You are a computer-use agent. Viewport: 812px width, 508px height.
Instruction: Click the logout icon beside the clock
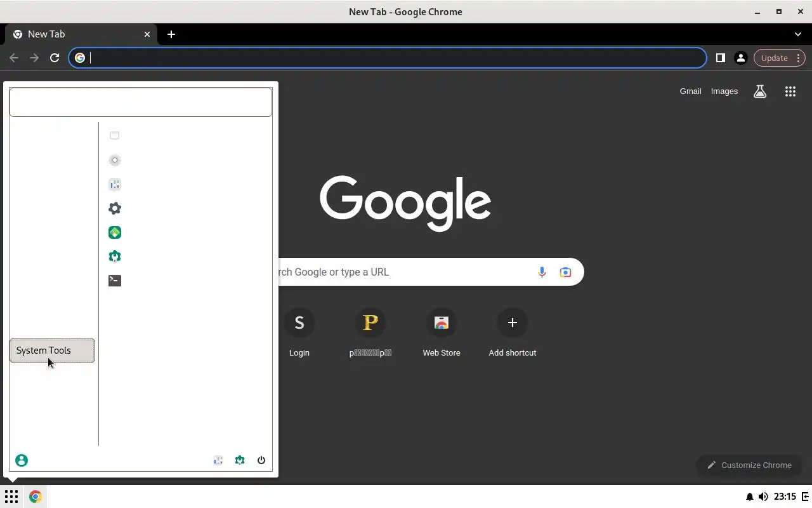pyautogui.click(x=805, y=497)
